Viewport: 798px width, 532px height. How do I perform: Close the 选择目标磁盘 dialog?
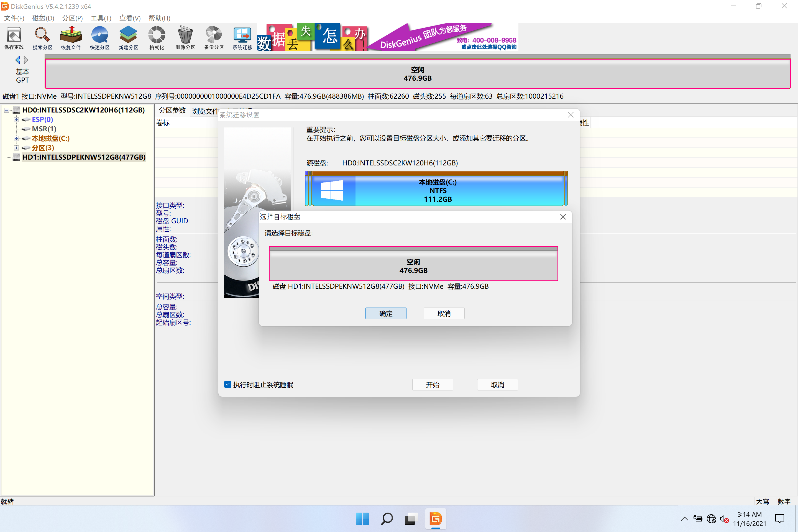coord(563,217)
